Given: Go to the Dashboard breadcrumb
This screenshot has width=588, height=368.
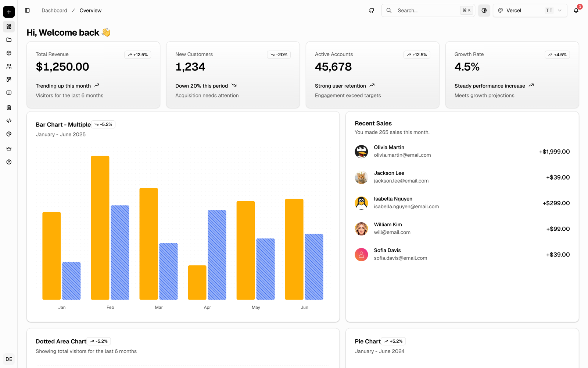Looking at the screenshot, I should (54, 10).
